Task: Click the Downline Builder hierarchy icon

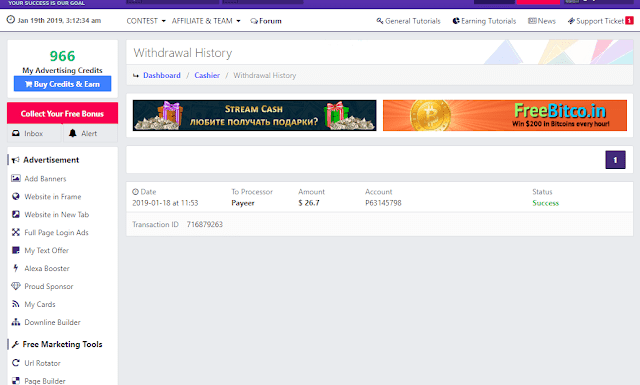Action: pos(16,322)
